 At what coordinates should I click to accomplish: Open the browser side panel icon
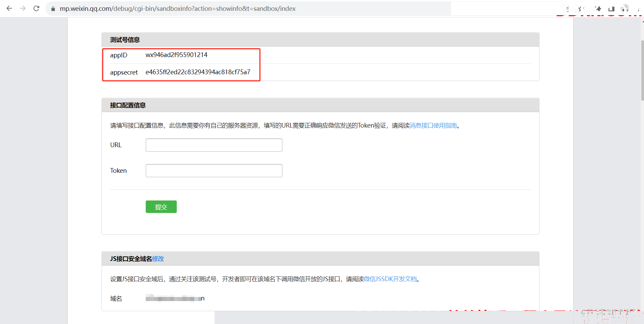tap(611, 9)
